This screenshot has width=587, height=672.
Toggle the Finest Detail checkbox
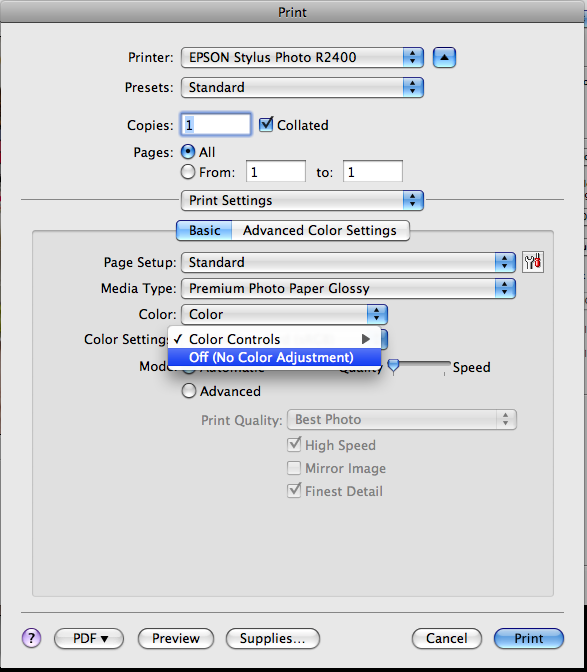coord(294,491)
